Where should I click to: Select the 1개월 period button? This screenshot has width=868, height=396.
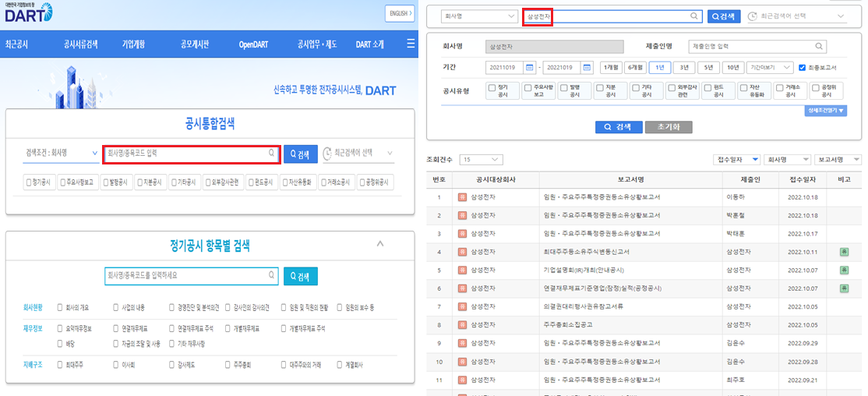[611, 68]
